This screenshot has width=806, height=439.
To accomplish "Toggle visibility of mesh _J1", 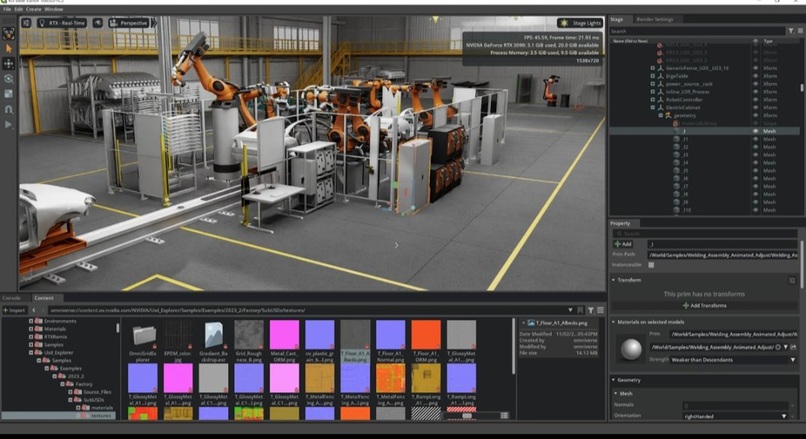I will point(755,139).
